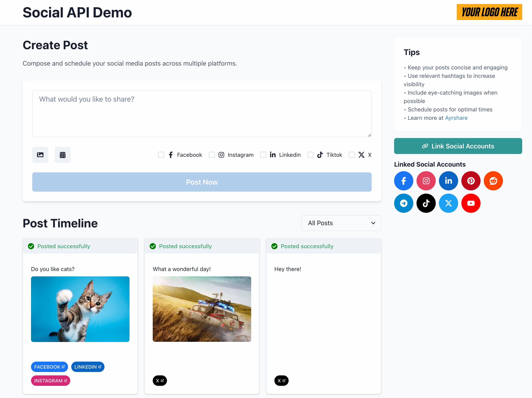Enable the Facebook posting checkbox
Screen dimensions: 532x398
click(161, 155)
